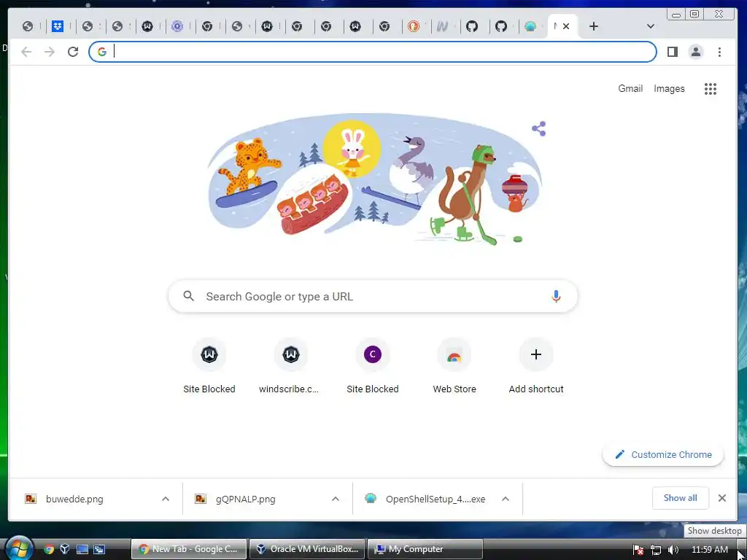
Task: Click the Show desktop strip
Action: pyautogui.click(x=742, y=550)
